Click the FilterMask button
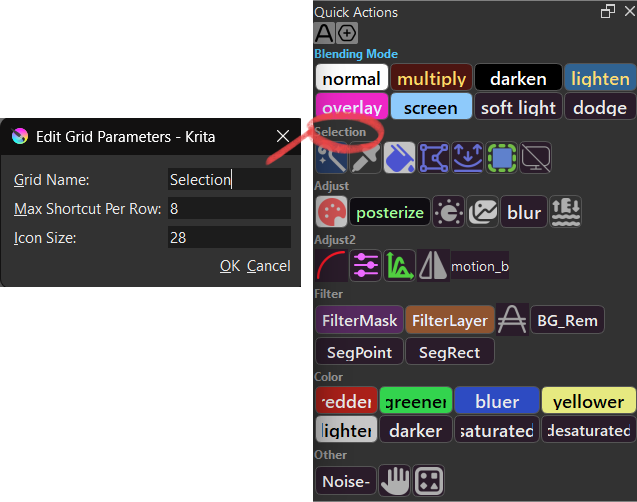The height and width of the screenshot is (502, 637). click(360, 320)
